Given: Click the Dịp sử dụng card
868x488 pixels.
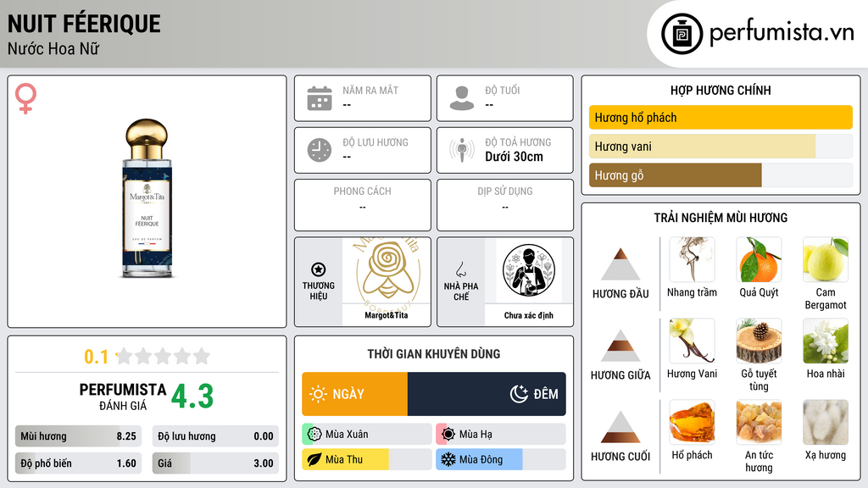Looking at the screenshot, I should (x=505, y=205).
